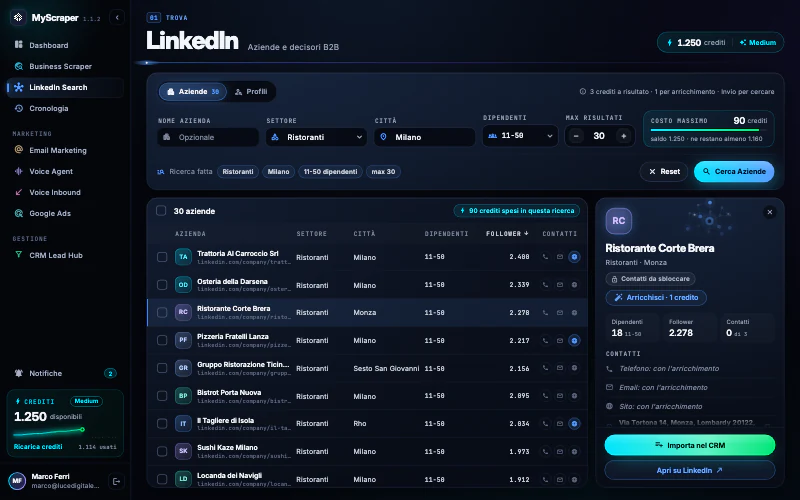This screenshot has height=500, width=800.
Task: Check the Osteria della Darsena row checkbox
Action: pos(162,285)
